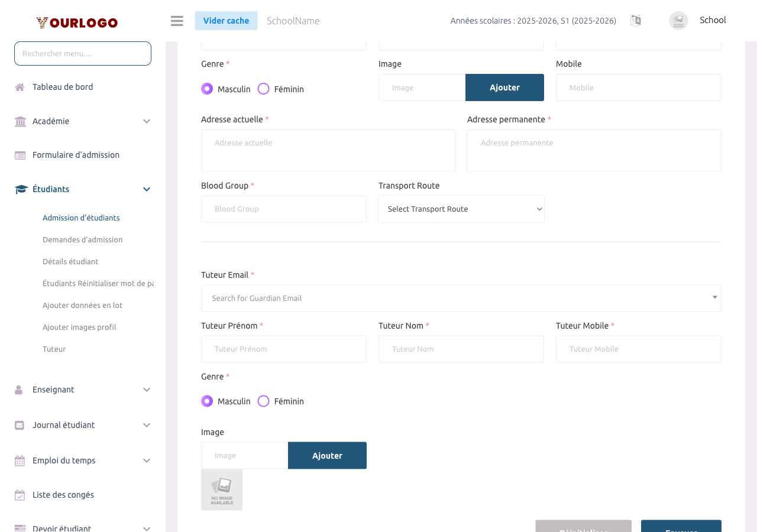Open the School profile avatar
The width and height of the screenshot is (757, 532).
point(678,21)
